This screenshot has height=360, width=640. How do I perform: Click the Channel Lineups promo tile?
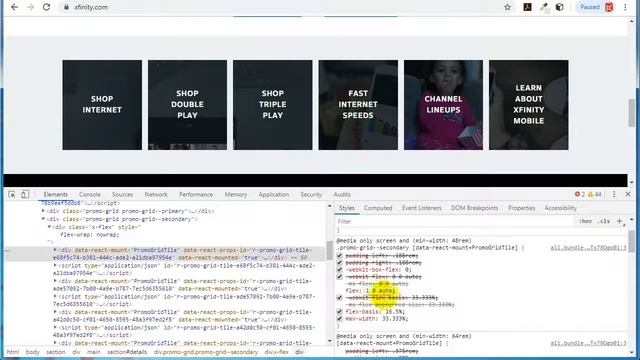point(443,105)
